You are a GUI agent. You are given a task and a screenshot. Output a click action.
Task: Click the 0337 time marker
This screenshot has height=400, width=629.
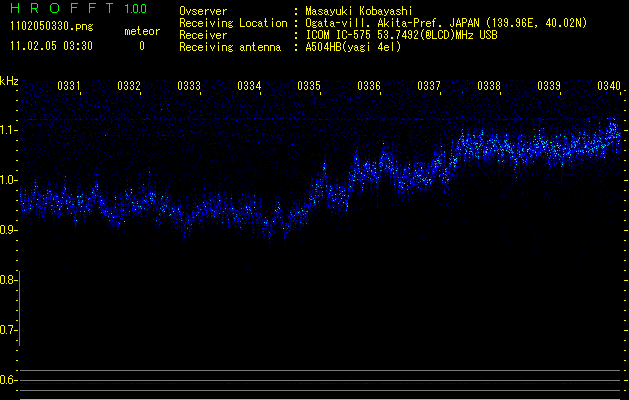[x=429, y=85]
